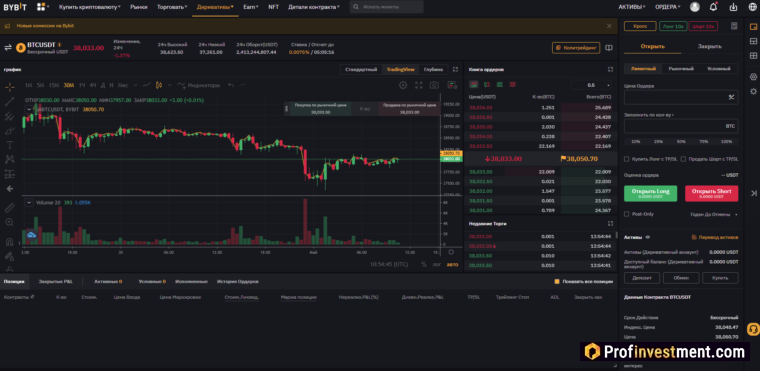760x371 pixels.
Task: Click the download app icon in header
Action: pyautogui.click(x=733, y=7)
